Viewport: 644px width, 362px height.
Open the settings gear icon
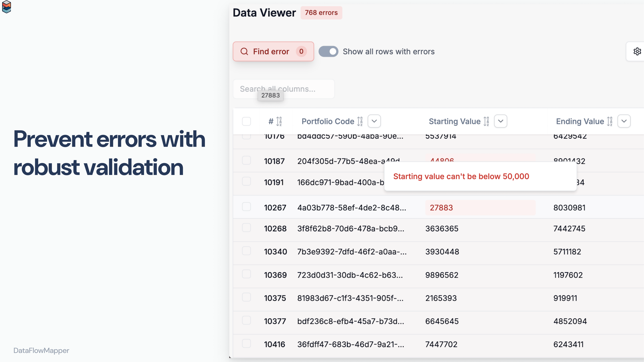(x=637, y=51)
